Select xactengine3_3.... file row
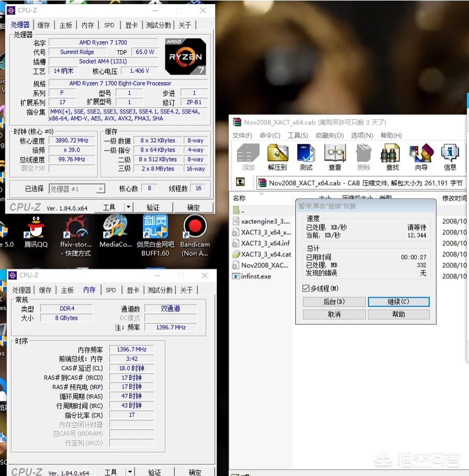The height and width of the screenshot is (476, 469). (262, 221)
